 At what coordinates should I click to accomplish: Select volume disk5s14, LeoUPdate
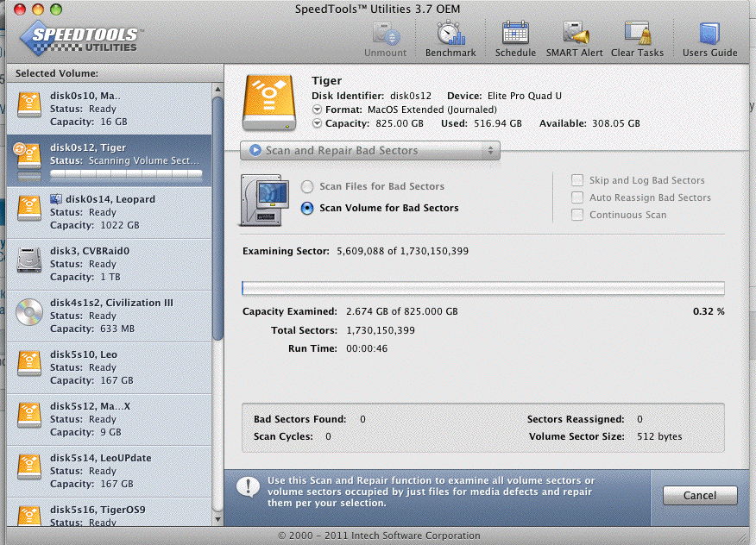(x=109, y=472)
